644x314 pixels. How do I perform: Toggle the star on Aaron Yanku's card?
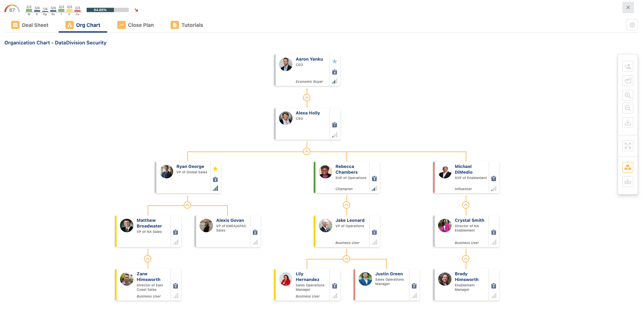tap(335, 62)
